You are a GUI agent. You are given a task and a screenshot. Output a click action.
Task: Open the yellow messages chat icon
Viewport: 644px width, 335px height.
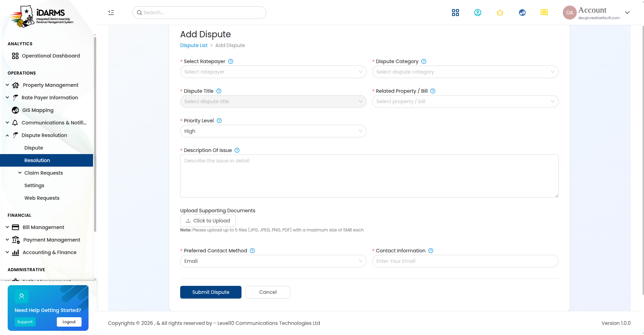point(544,13)
